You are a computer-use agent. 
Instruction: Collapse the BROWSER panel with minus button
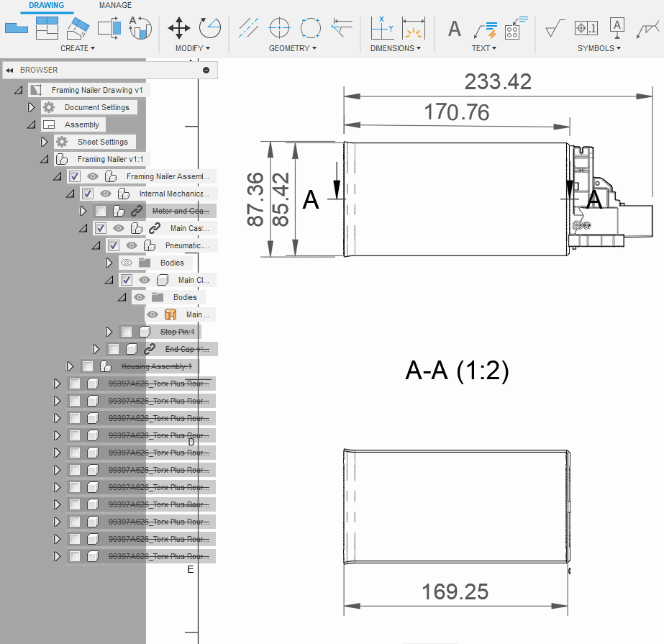pos(206,70)
